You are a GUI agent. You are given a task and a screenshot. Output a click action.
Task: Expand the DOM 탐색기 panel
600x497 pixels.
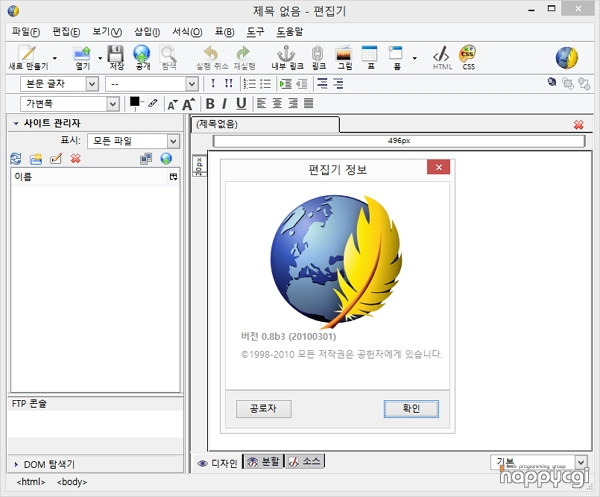16,464
